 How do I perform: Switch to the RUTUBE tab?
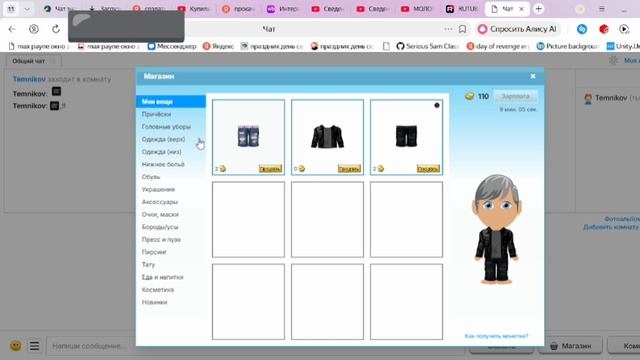pyautogui.click(x=461, y=9)
